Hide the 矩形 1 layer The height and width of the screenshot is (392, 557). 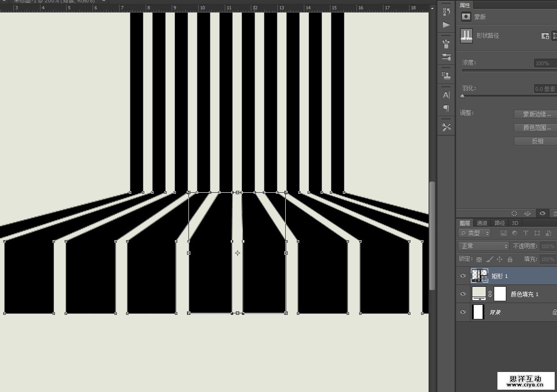[463, 276]
